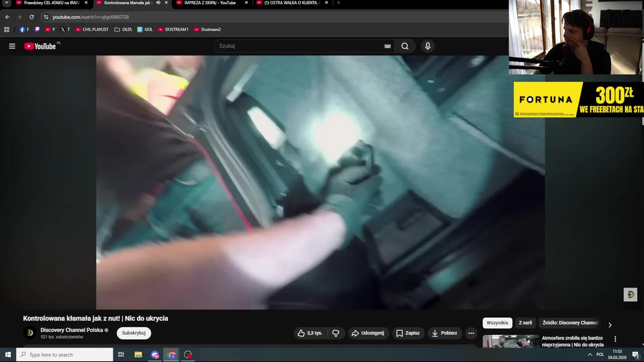
Task: Open the DOSTREAM1 bookmark
Action: click(x=173, y=29)
